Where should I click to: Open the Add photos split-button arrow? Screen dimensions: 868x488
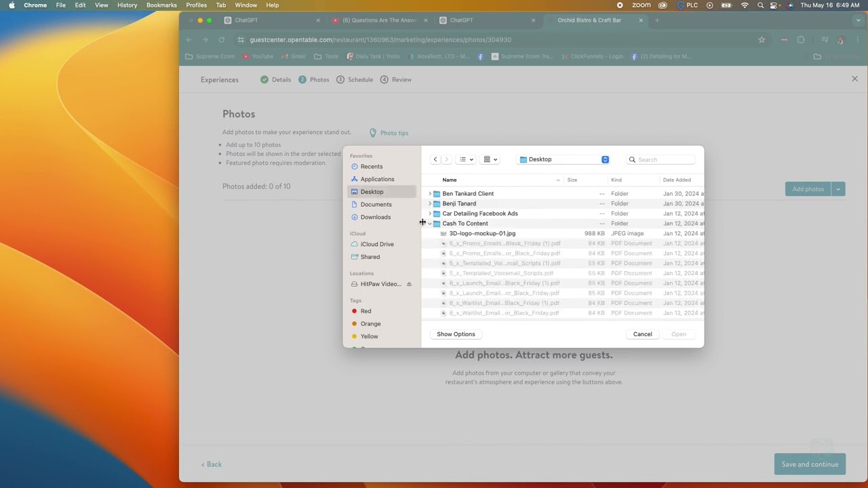[838, 189]
